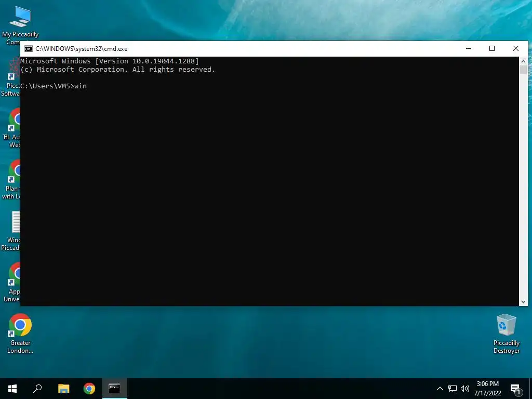The image size is (532, 399).
Task: Close the cmd.exe window
Action: [x=516, y=48]
